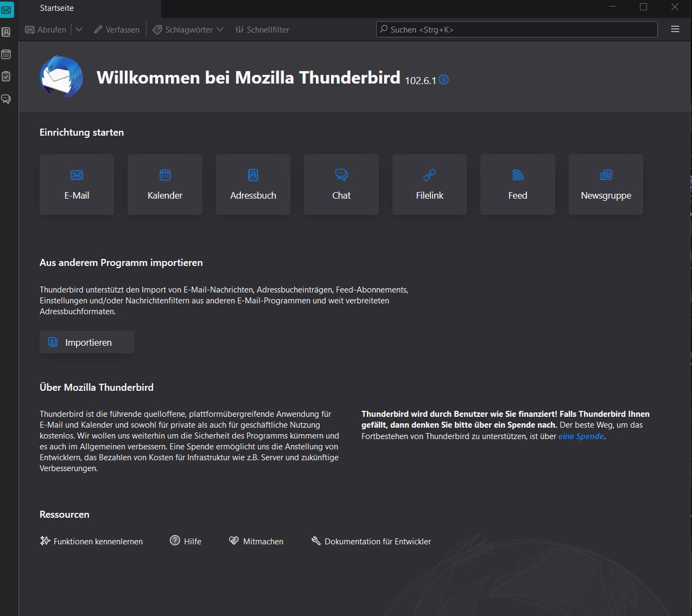Viewport: 692px width, 616px height.
Task: Start Feed account setup
Action: click(x=518, y=185)
